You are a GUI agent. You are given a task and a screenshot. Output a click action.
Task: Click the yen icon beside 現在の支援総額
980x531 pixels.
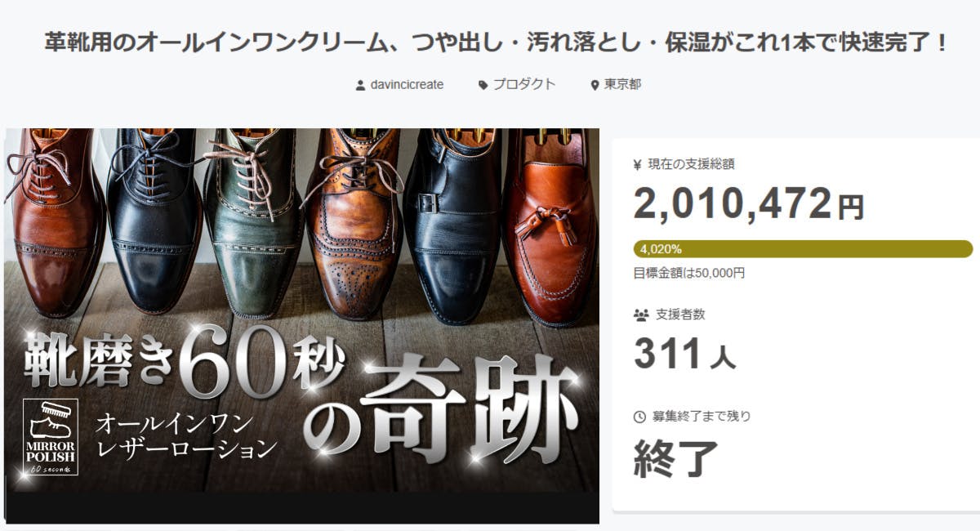[x=639, y=164]
